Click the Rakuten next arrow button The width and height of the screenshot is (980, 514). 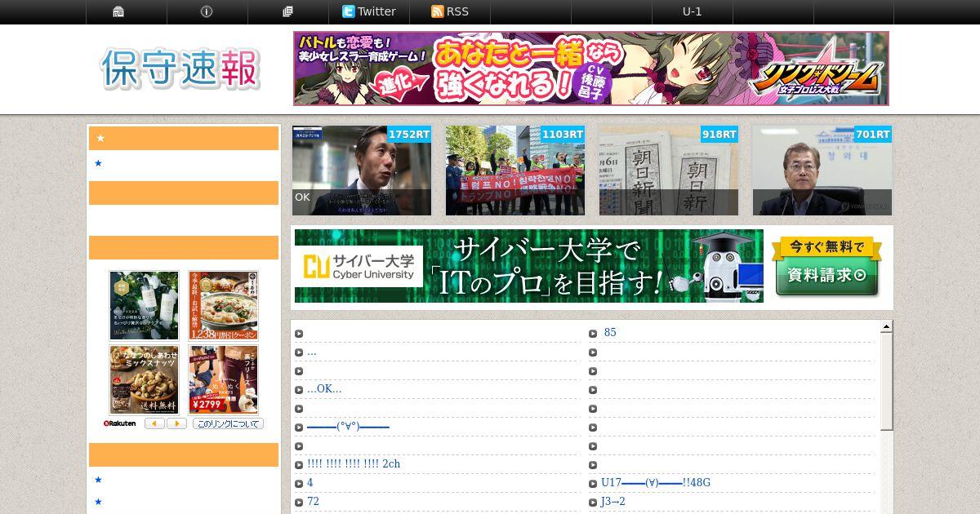176,423
